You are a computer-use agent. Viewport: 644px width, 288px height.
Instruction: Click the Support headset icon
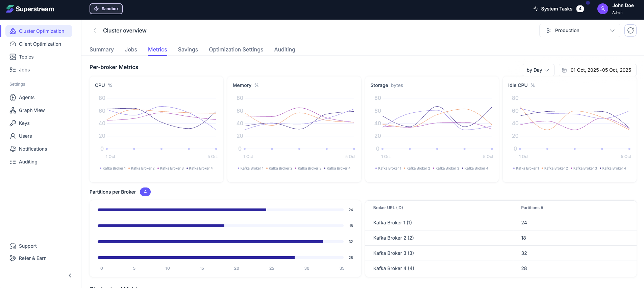click(13, 246)
